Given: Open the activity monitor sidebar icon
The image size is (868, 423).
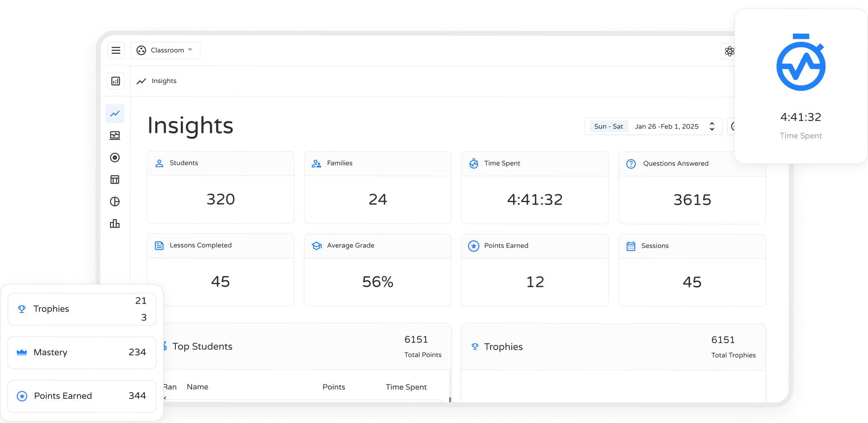Looking at the screenshot, I should (115, 136).
